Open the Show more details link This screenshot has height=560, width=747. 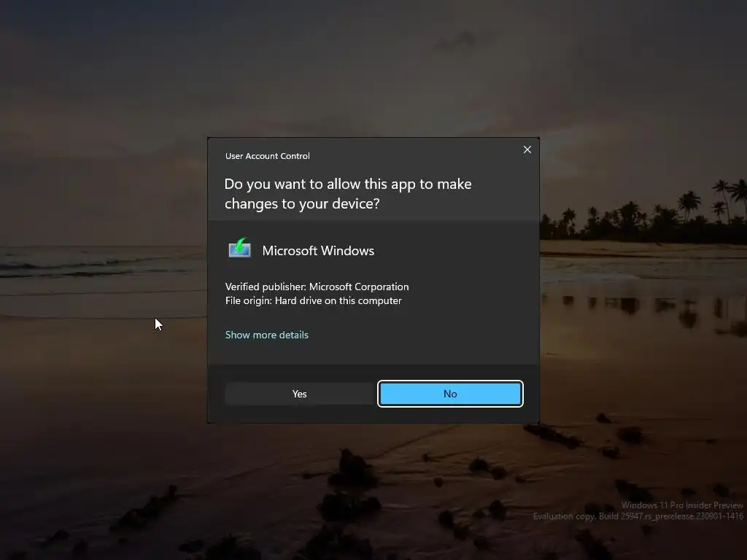pyautogui.click(x=267, y=335)
